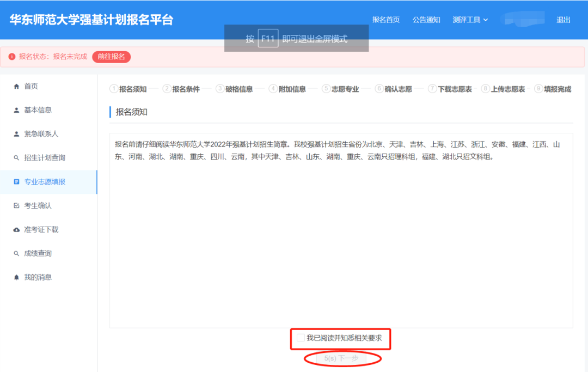Viewport: 588px width, 372px height.
Task: Click the contact icon beside 紧急联系人
Action: (x=16, y=134)
